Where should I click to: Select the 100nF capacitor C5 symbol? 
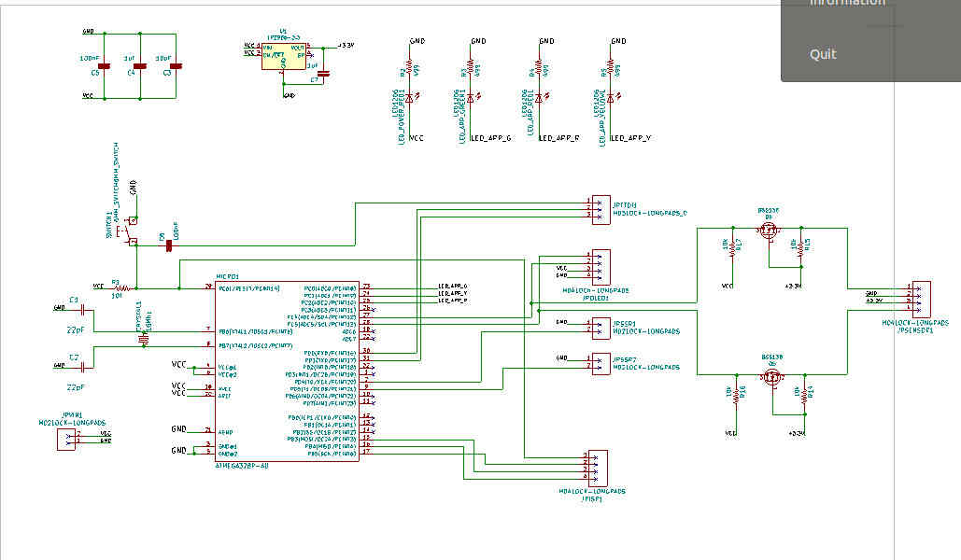point(105,66)
